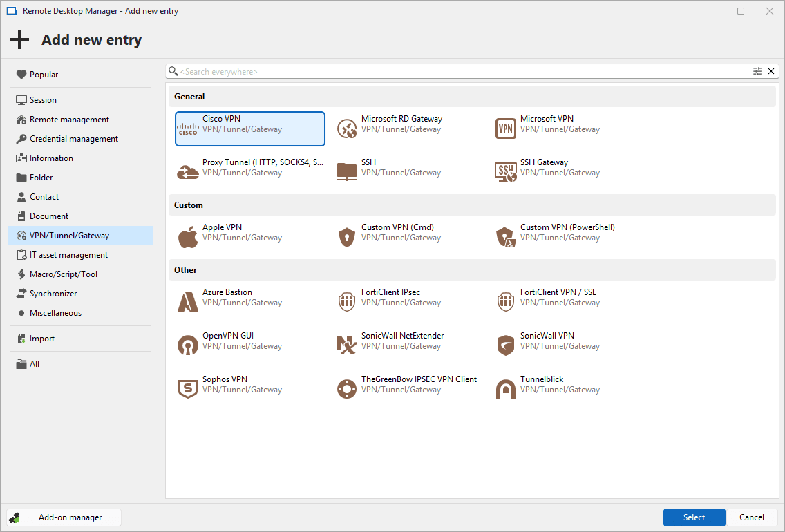This screenshot has width=785, height=532.
Task: Clear the search field with X
Action: click(x=771, y=71)
